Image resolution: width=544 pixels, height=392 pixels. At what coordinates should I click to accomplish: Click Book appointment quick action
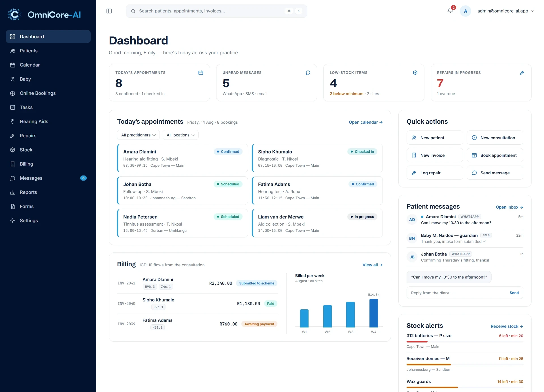click(495, 155)
